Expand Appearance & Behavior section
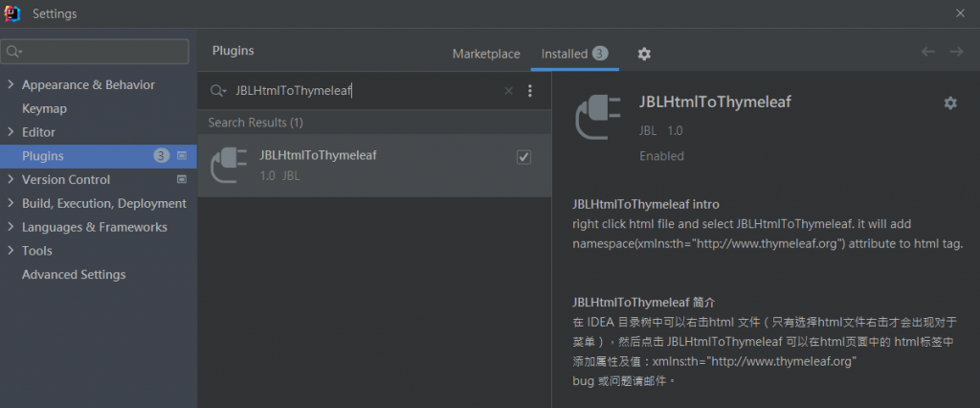The height and width of the screenshot is (408, 980). 10,84
